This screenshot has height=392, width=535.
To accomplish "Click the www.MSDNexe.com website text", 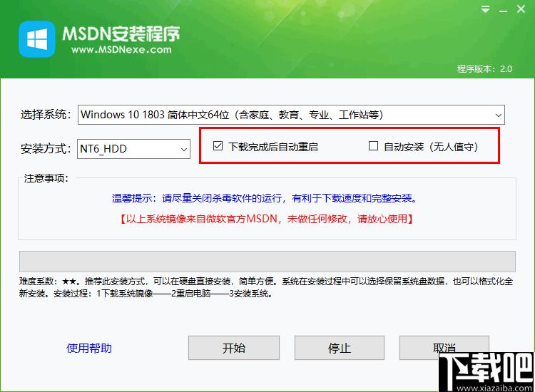I will pyautogui.click(x=121, y=50).
